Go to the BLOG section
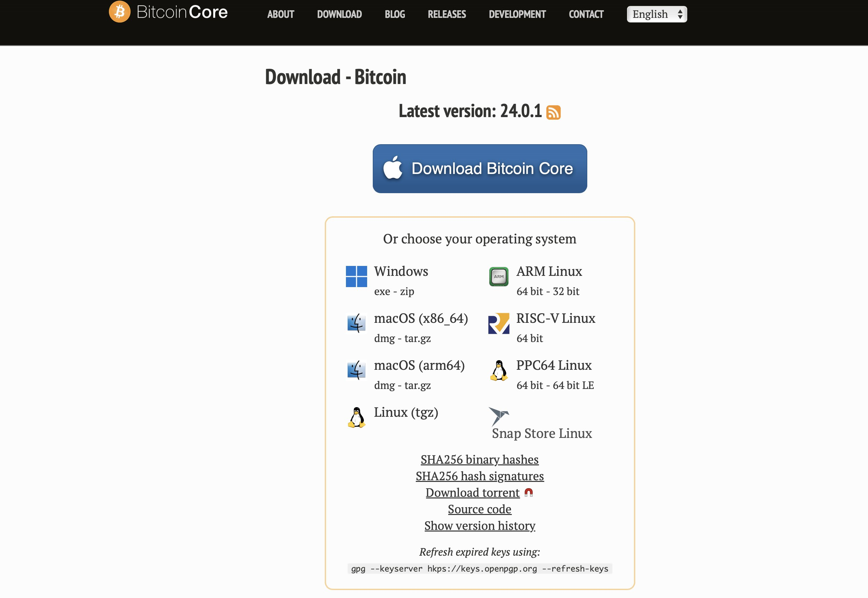Screen dimensions: 868x598 click(395, 14)
